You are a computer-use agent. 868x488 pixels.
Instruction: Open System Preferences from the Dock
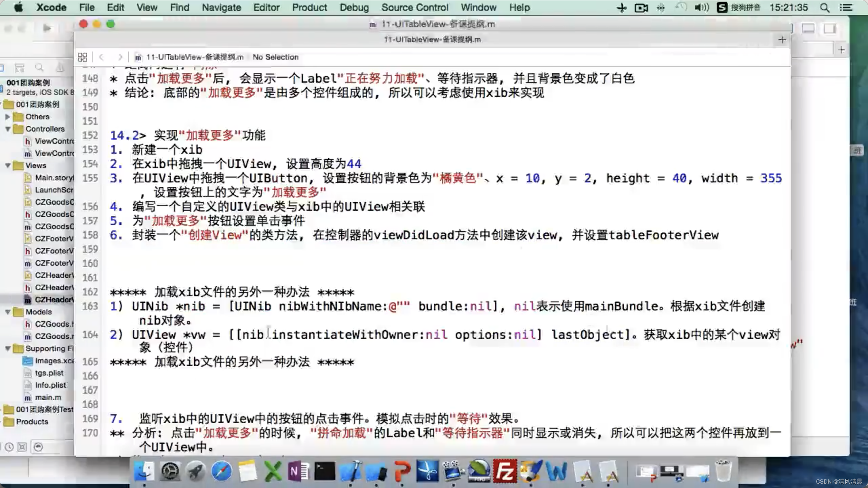coord(170,471)
